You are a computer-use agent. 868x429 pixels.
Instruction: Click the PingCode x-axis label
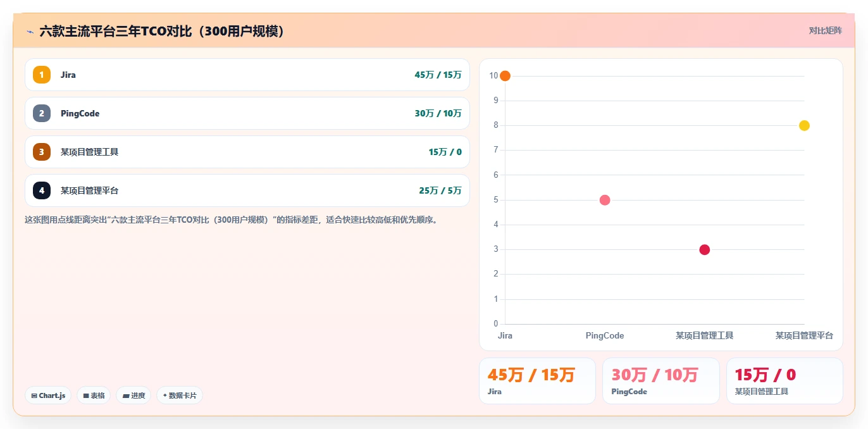(x=605, y=335)
